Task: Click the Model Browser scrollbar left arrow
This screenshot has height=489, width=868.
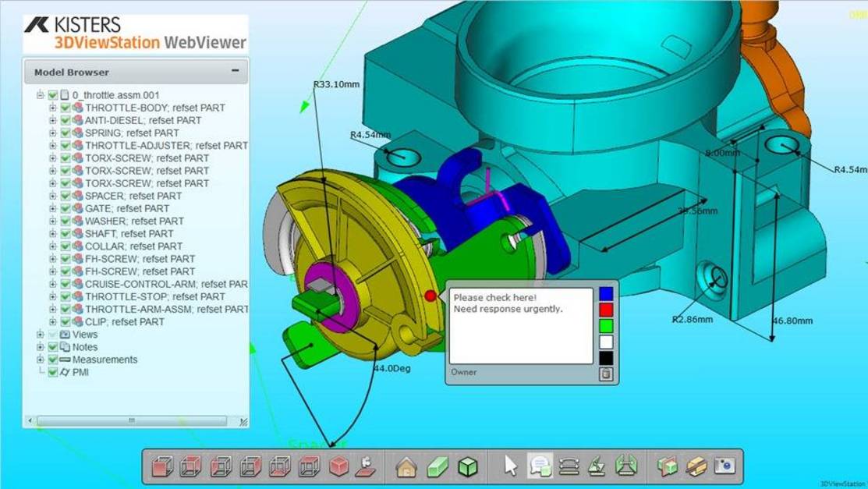Action: click(x=30, y=421)
